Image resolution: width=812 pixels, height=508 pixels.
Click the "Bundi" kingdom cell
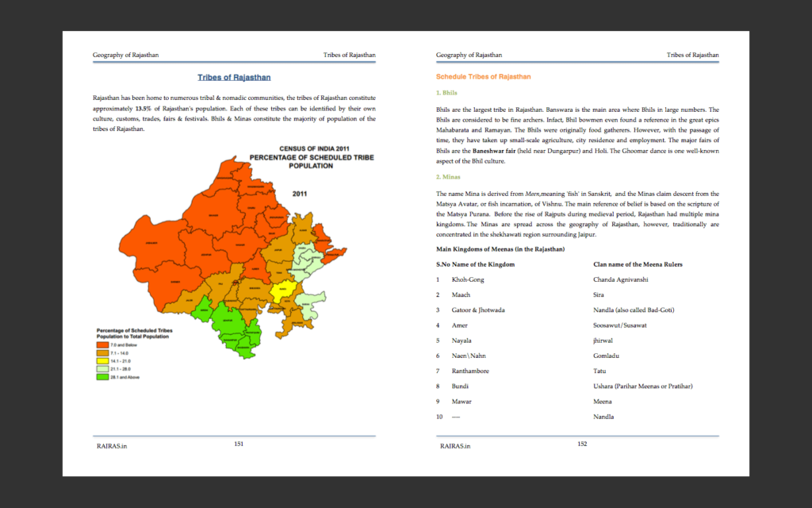click(460, 387)
